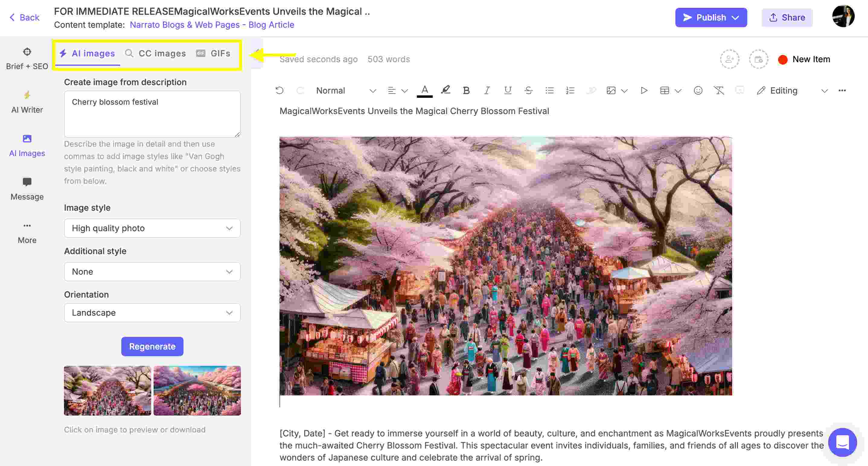868x466 pixels.
Task: Open the Image style dropdown
Action: [152, 228]
